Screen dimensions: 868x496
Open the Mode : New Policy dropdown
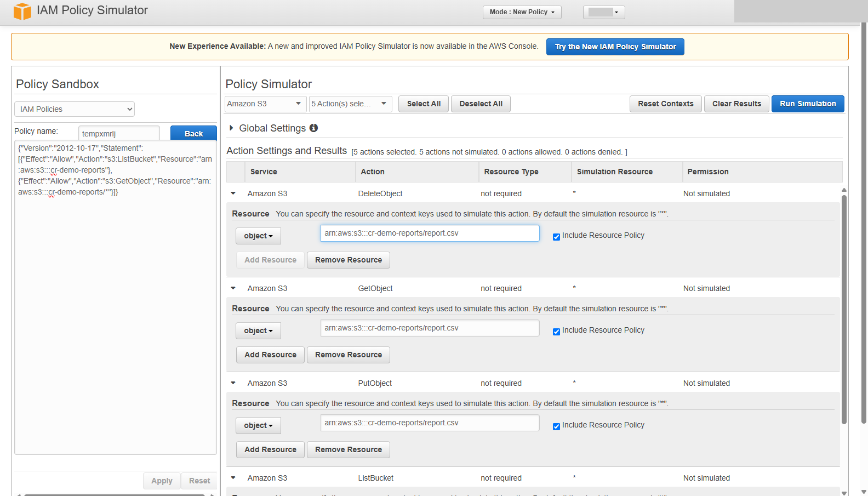[x=522, y=12]
